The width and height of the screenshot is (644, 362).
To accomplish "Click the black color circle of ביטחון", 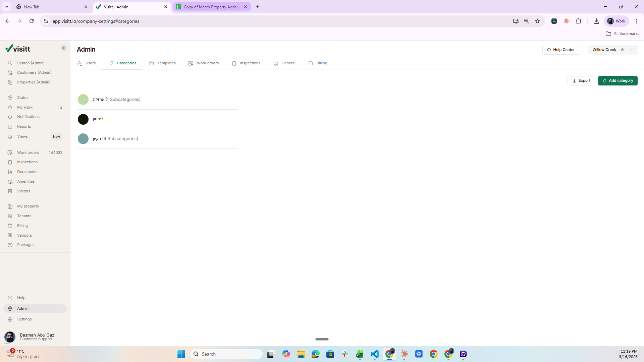I will click(83, 119).
